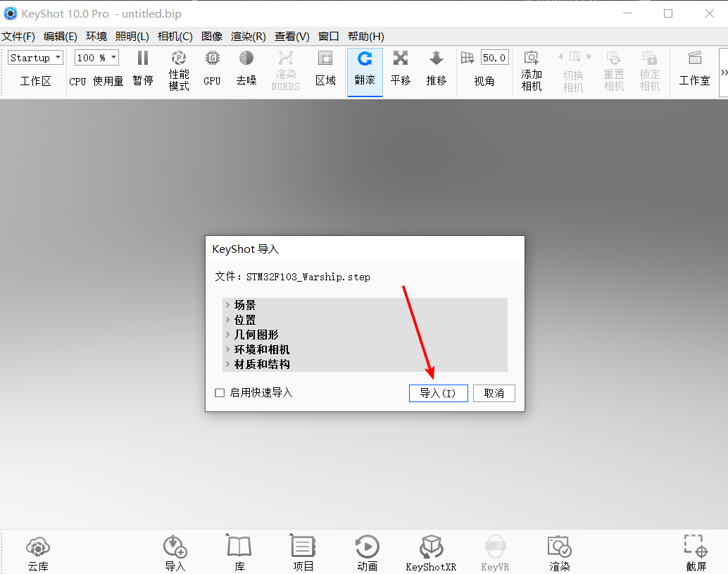The image size is (728, 574).
Task: Click the bottom Import (导入) icon
Action: click(175, 547)
